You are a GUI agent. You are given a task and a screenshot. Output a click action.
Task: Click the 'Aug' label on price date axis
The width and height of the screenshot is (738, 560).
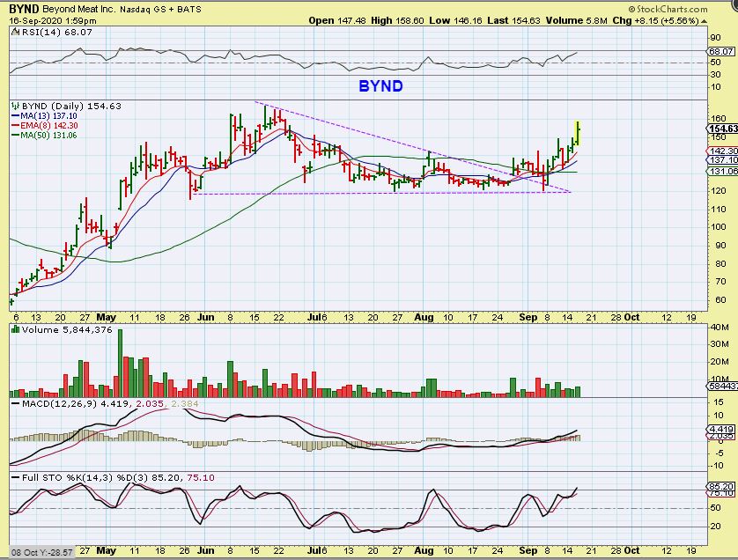pos(424,317)
